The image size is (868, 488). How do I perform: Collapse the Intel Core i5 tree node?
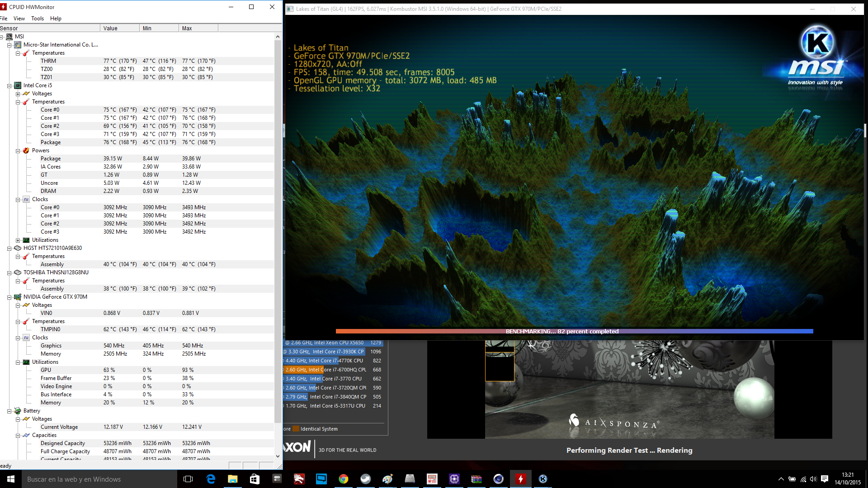(9, 85)
